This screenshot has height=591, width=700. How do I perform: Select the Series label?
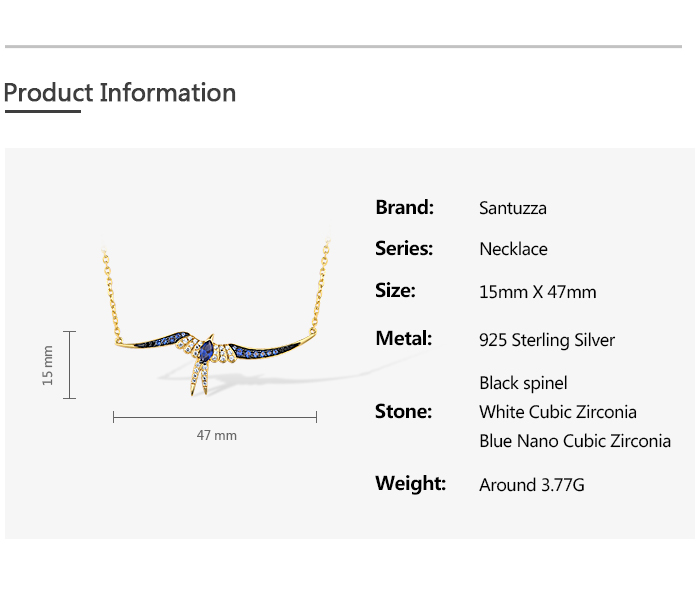point(404,249)
